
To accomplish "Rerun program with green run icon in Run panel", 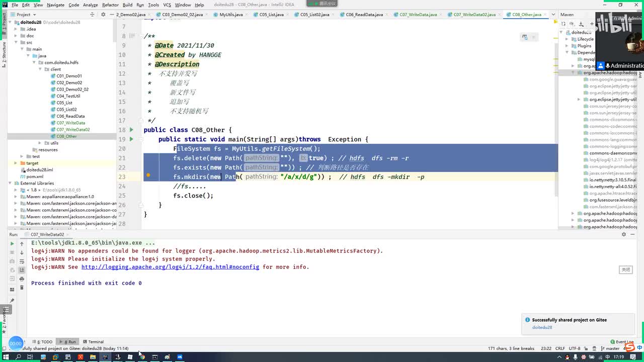I will click(x=12, y=243).
